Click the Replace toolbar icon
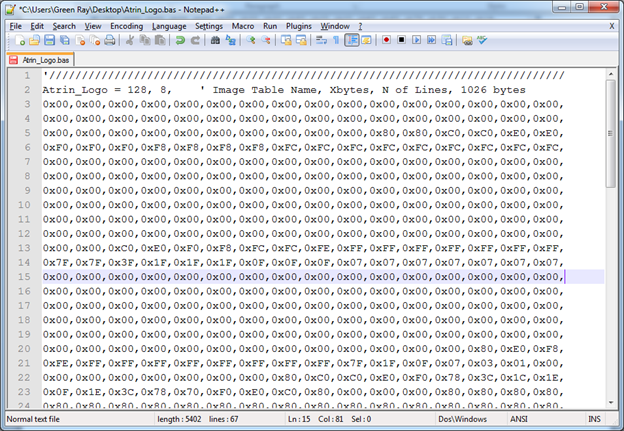This screenshot has width=624, height=431. (x=230, y=40)
